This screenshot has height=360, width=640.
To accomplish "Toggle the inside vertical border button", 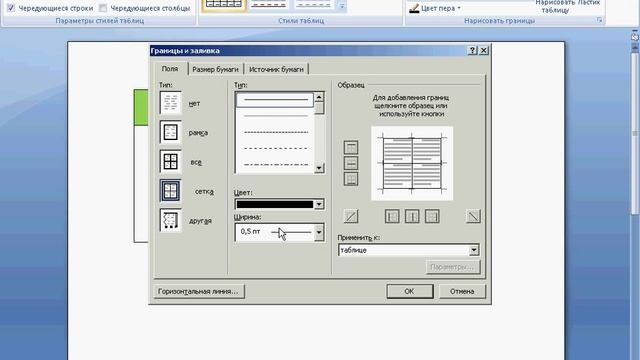I will (412, 216).
